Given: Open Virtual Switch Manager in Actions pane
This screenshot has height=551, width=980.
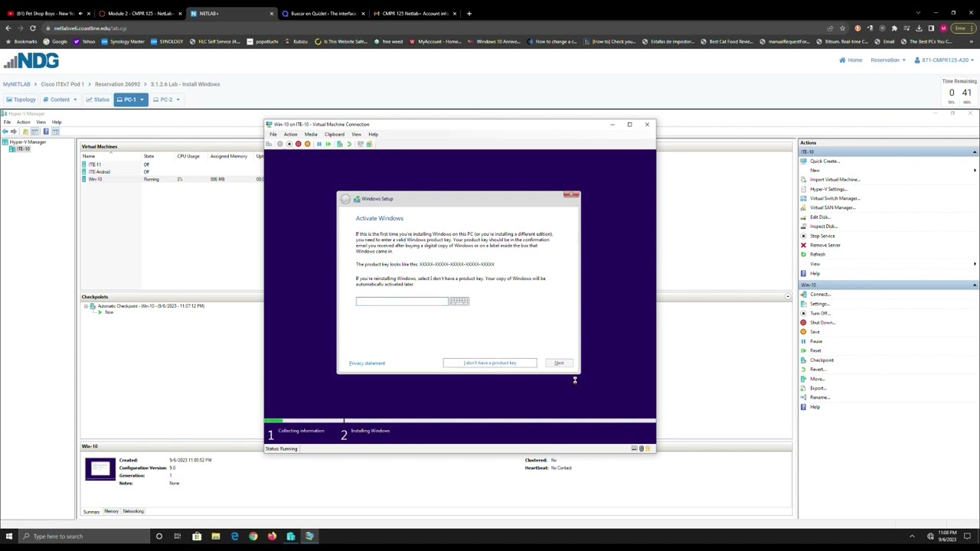Looking at the screenshot, I should coord(835,198).
